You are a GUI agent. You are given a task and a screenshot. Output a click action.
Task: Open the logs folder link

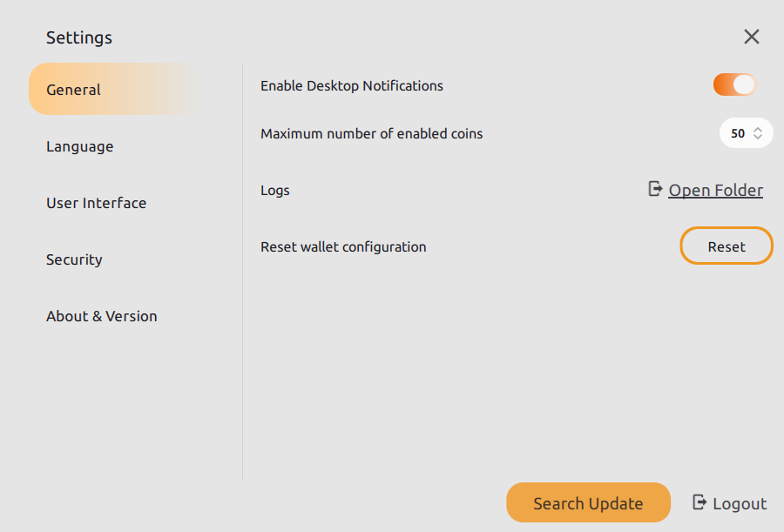pos(715,190)
